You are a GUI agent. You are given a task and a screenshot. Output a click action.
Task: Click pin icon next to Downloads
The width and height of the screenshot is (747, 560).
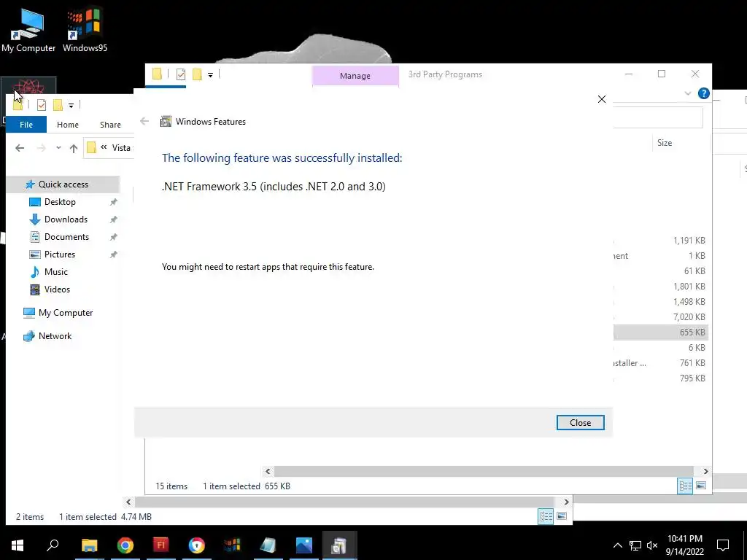[x=113, y=219]
